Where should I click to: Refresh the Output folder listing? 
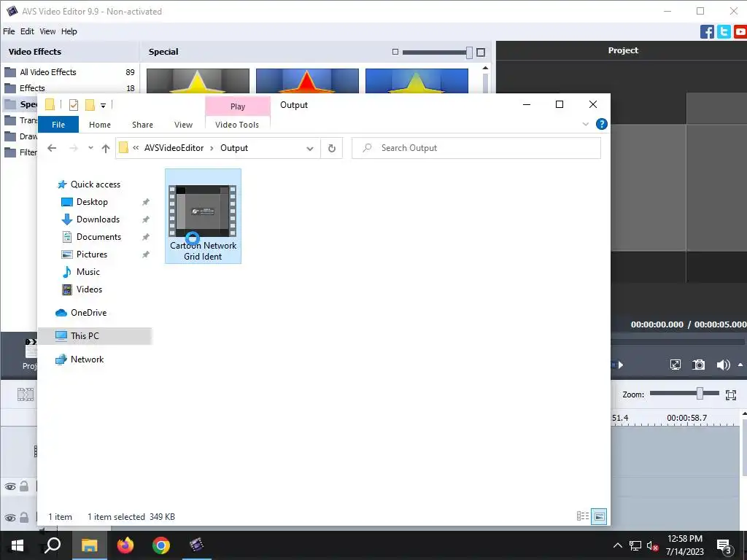click(x=332, y=148)
